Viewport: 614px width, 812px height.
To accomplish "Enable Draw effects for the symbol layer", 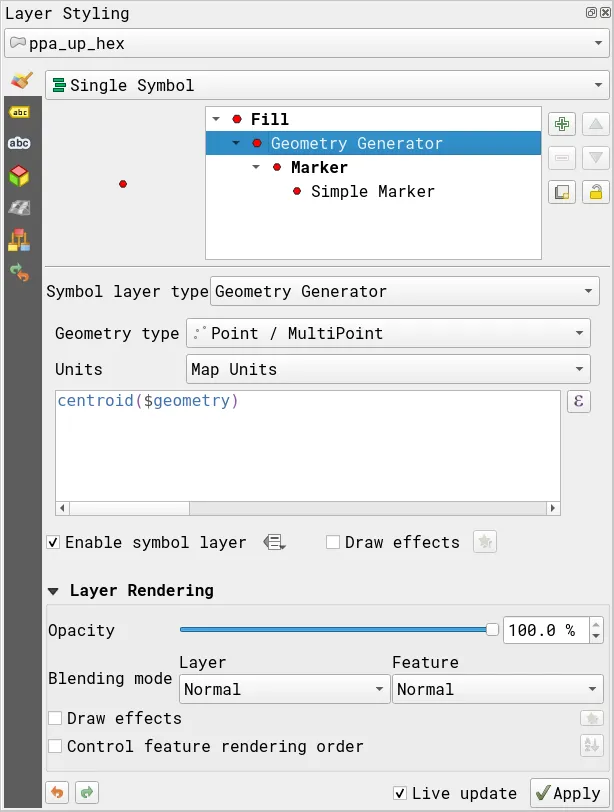I will tap(333, 543).
